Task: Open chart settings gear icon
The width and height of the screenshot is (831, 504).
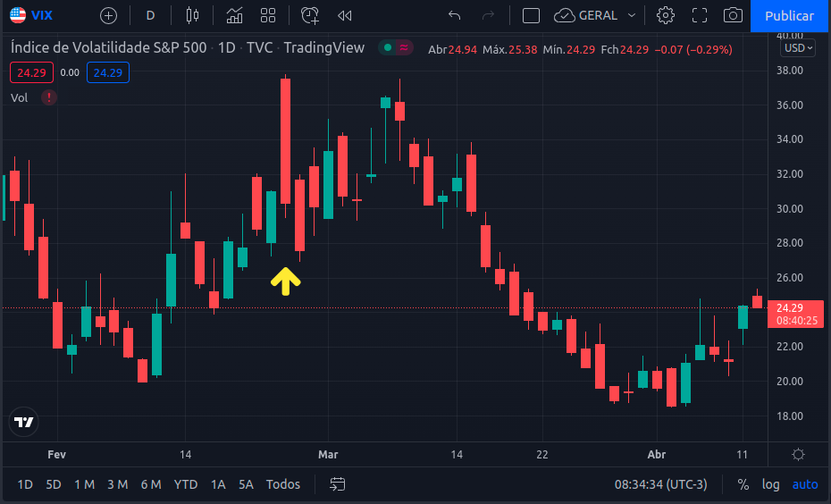Action: coord(665,16)
